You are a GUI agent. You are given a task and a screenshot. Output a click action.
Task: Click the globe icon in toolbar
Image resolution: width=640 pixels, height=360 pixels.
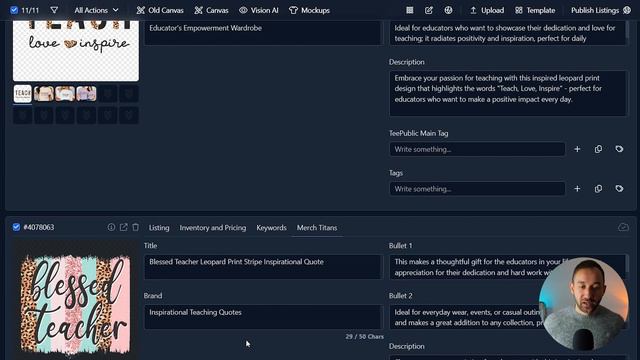pos(448,10)
